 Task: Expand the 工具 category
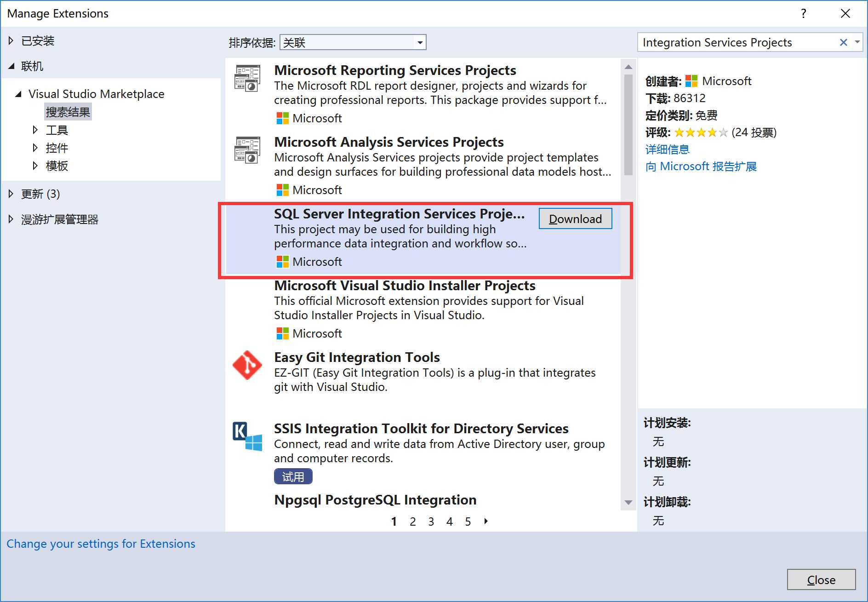35,130
